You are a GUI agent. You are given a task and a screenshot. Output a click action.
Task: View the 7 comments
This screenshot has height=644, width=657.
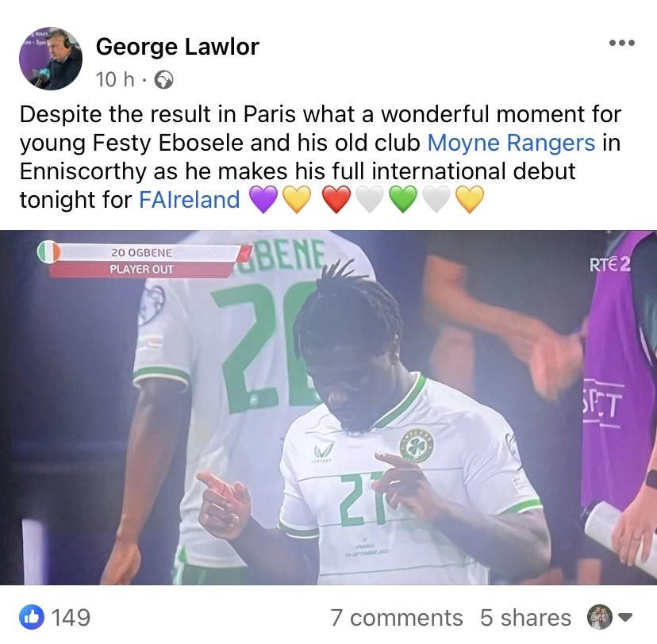(x=397, y=618)
